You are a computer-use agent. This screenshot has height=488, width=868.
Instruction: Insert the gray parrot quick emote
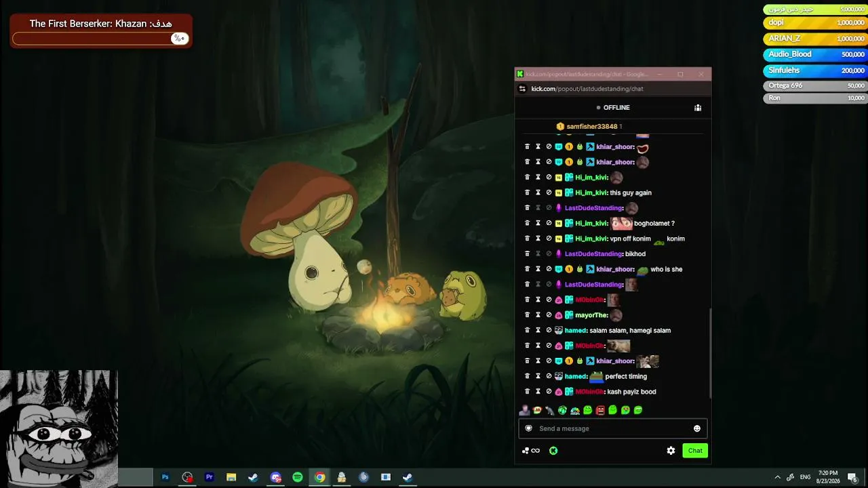pos(550,410)
